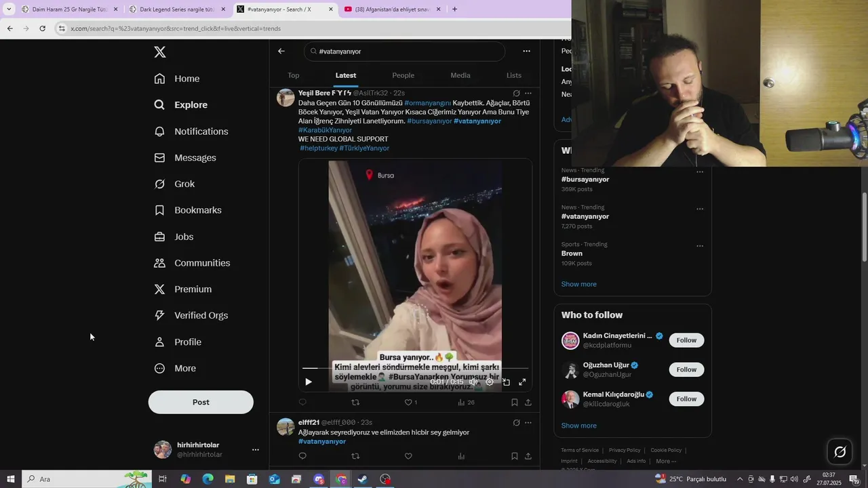Repost the Yeşil Bere post

[x=355, y=403]
